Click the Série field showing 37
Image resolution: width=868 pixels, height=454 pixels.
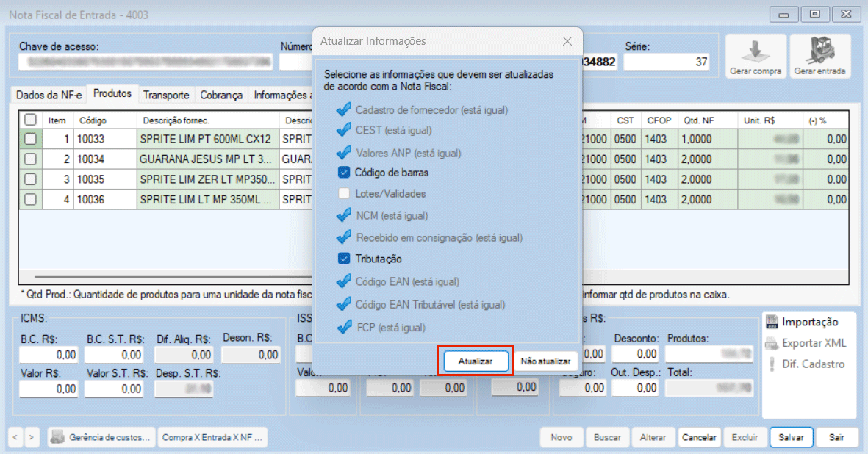pos(667,62)
